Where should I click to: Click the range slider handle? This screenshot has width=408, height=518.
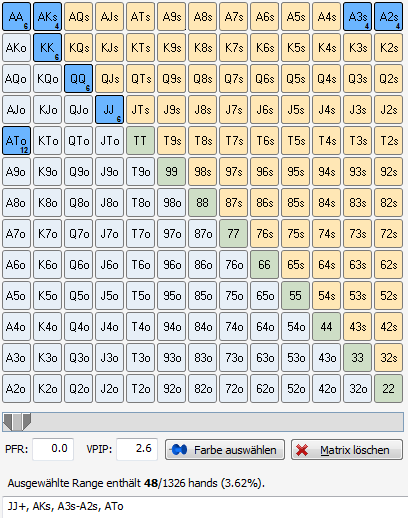[x=17, y=422]
